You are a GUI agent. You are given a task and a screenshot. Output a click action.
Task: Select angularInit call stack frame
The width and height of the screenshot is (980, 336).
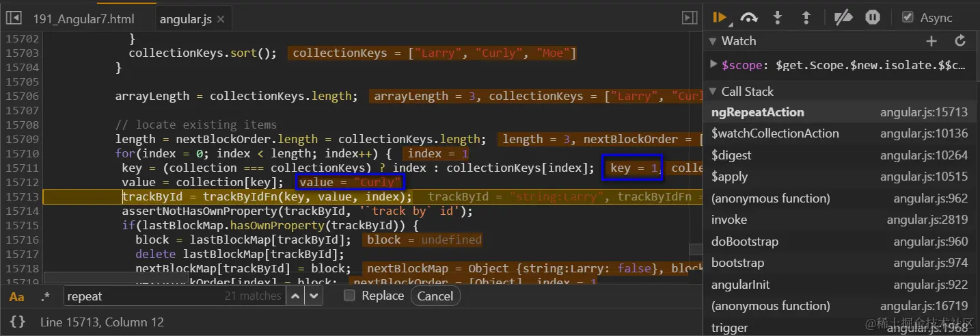click(841, 285)
